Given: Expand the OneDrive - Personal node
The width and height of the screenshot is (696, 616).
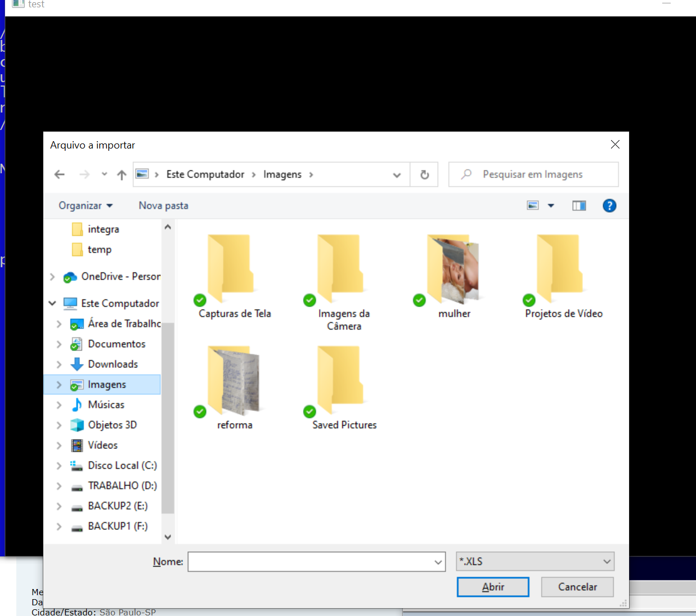Looking at the screenshot, I should [x=52, y=277].
